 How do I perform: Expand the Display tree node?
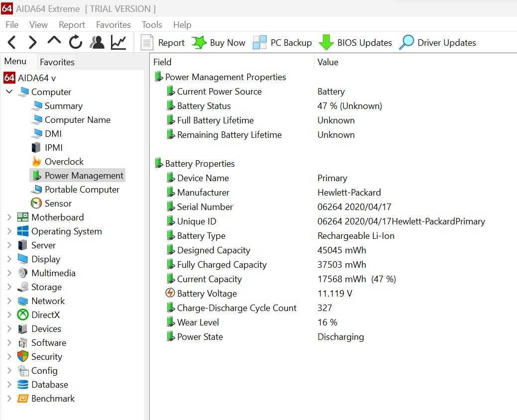(x=9, y=259)
